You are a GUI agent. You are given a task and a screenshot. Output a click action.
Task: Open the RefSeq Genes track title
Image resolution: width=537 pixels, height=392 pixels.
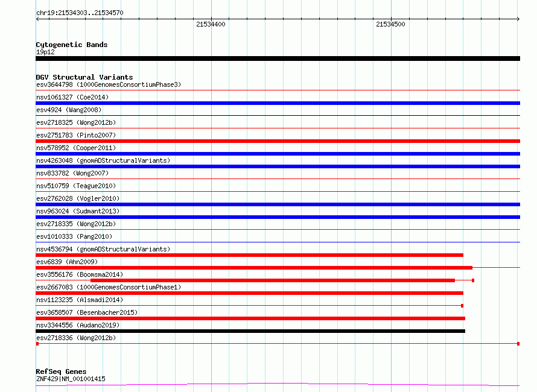tap(61, 371)
